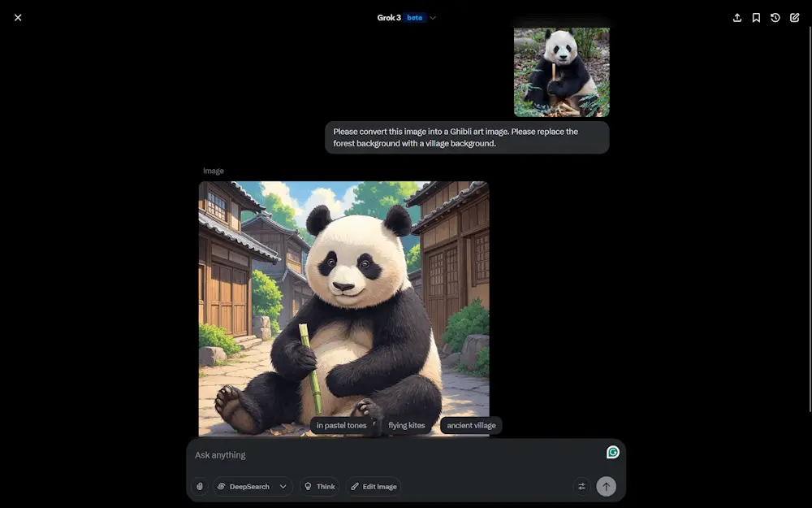Click the 'Image' label above the result

tap(214, 171)
